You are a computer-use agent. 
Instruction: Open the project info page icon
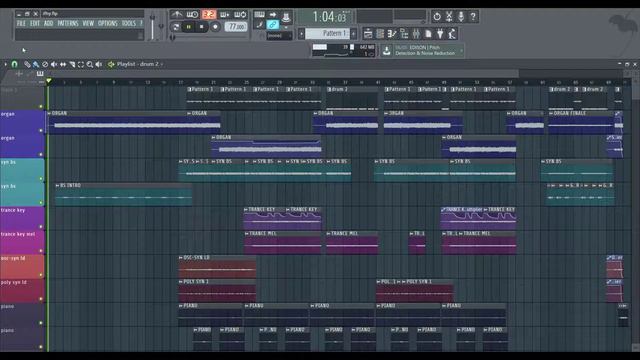[x=428, y=33]
